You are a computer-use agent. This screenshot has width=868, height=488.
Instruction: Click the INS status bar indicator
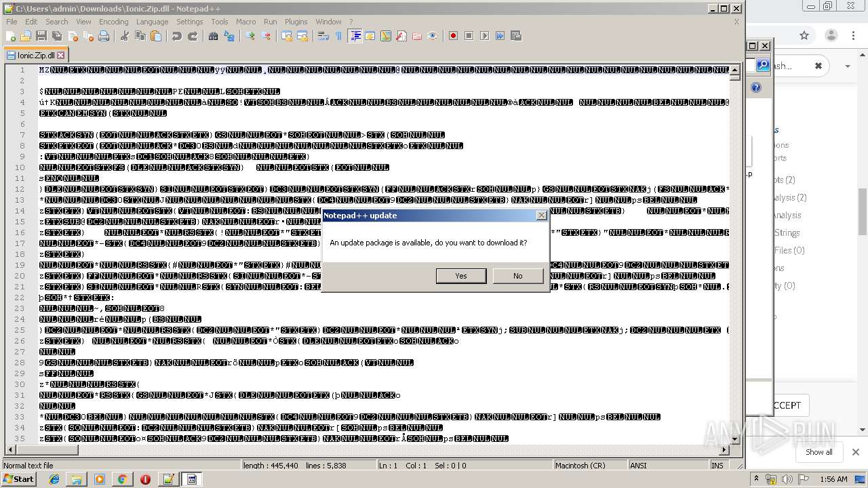pos(717,466)
